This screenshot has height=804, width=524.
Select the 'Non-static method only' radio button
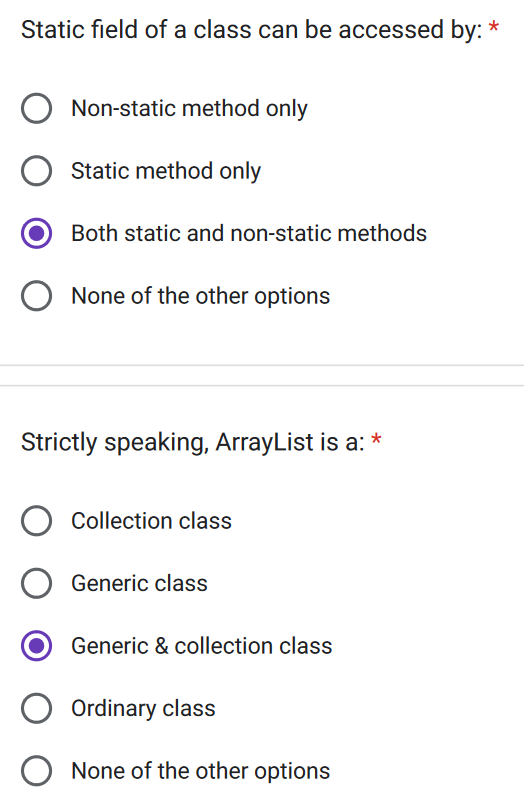point(36,108)
